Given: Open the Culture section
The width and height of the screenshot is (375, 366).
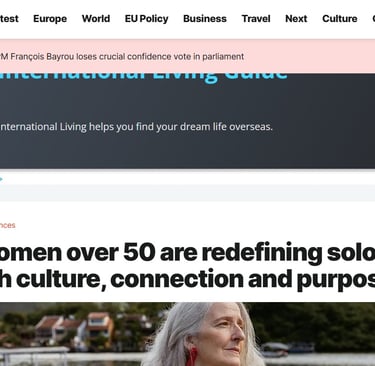Looking at the screenshot, I should coord(339,19).
